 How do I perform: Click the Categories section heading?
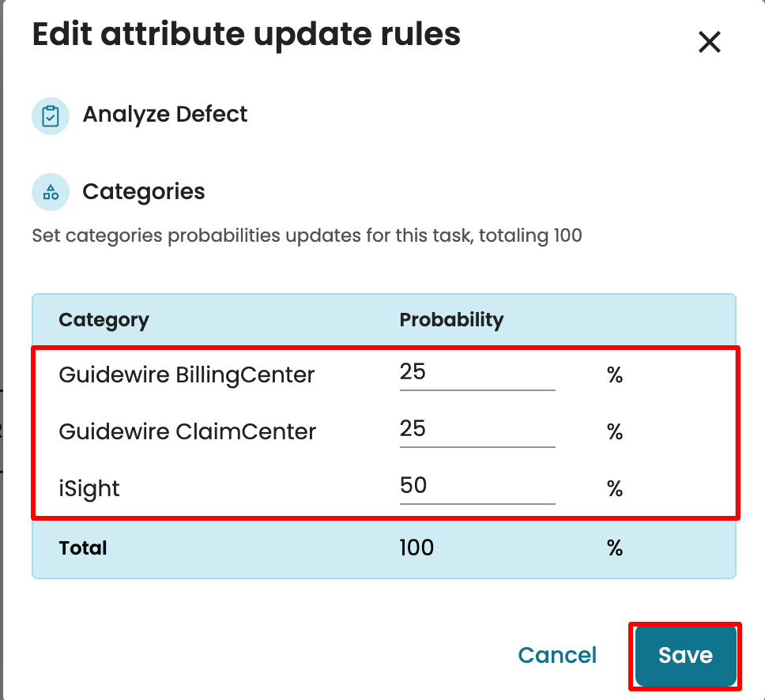[144, 192]
